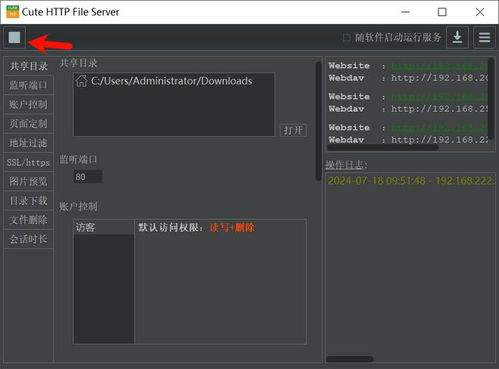
Task: Click the home icon beside Downloads path
Action: [x=81, y=81]
